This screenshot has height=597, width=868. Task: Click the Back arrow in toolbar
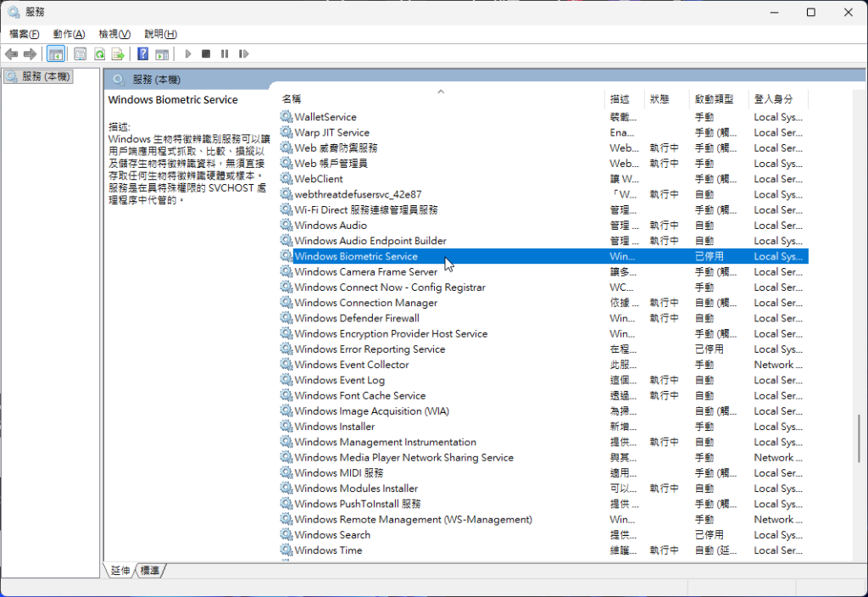[x=11, y=54]
